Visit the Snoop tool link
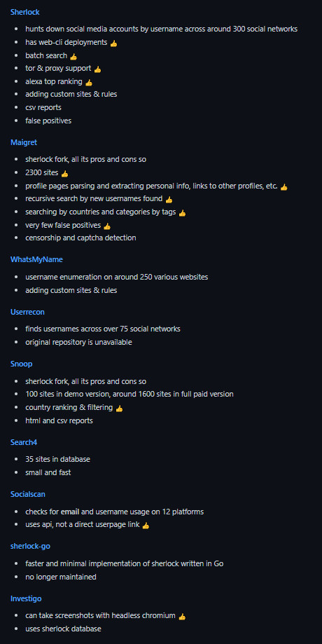Image resolution: width=322 pixels, height=644 pixels. pyautogui.click(x=21, y=364)
